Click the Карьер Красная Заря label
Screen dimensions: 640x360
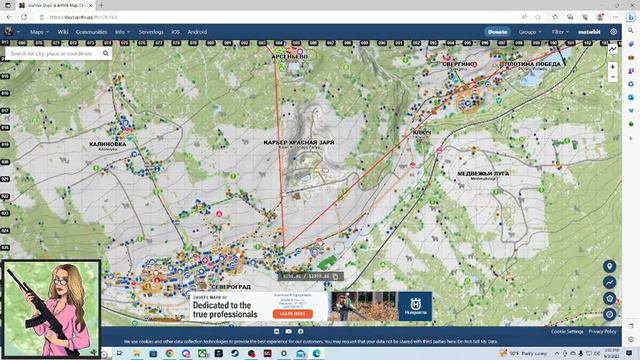299,142
